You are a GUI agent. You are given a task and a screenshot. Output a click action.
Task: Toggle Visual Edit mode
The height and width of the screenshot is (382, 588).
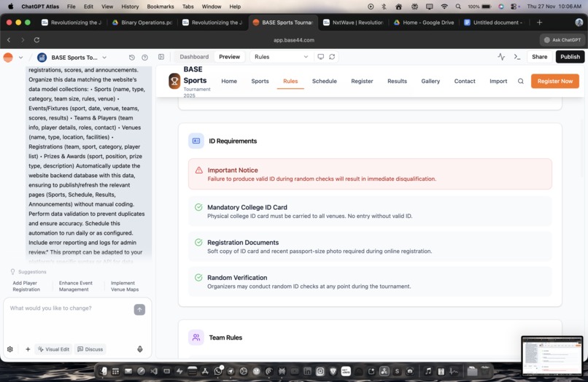point(54,349)
